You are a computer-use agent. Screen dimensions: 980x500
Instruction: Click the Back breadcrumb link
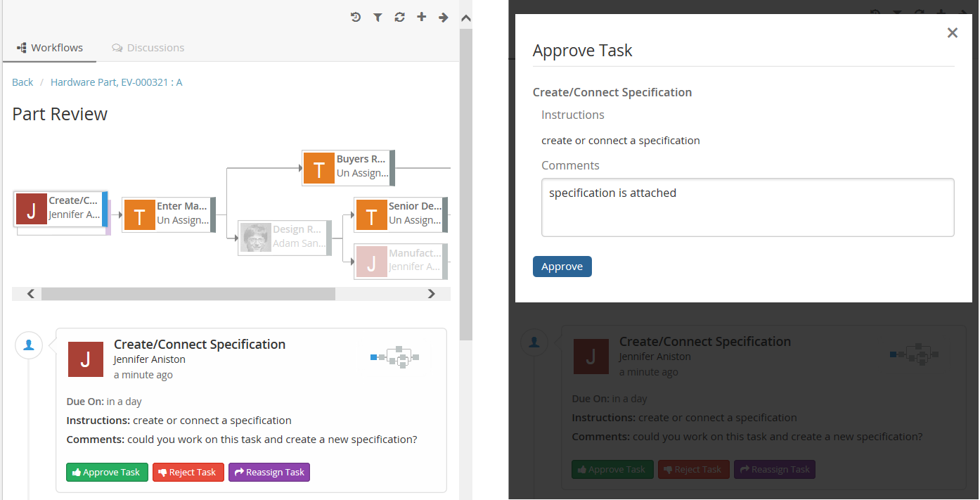pyautogui.click(x=22, y=82)
